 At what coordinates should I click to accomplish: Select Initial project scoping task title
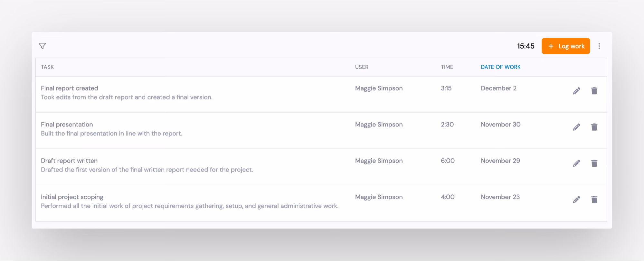[x=72, y=197]
